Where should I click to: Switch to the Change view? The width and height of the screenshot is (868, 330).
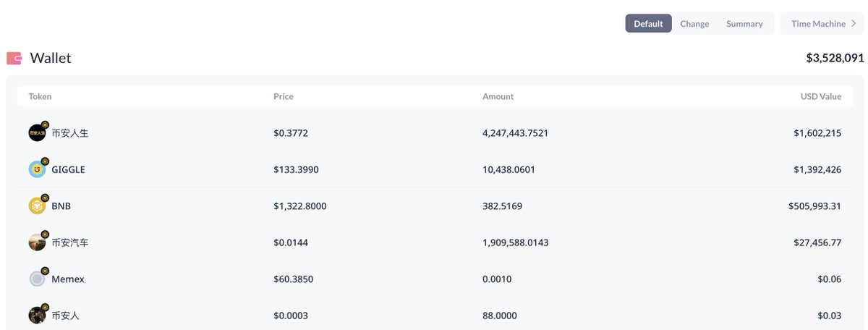point(694,24)
